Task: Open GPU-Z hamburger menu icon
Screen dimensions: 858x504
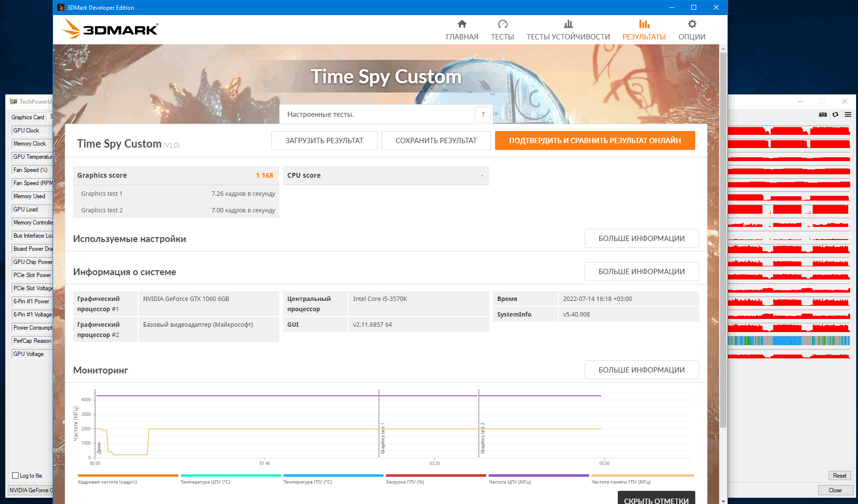Action: [x=848, y=114]
